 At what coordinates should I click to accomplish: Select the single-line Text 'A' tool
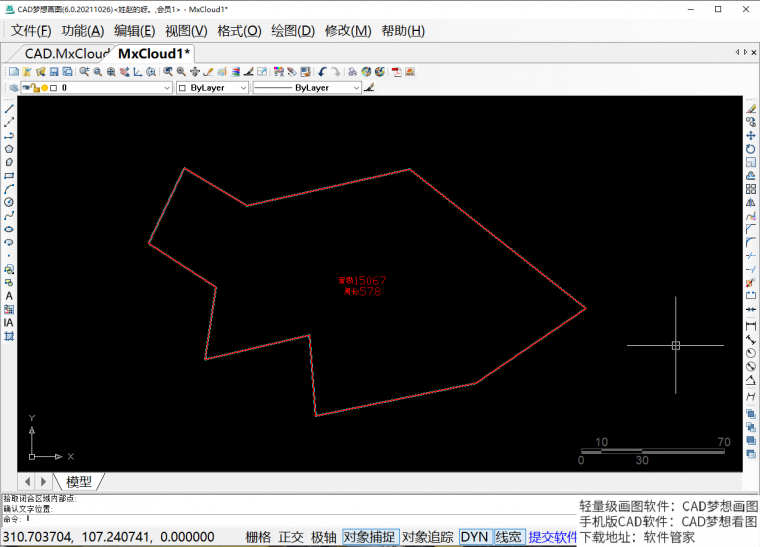click(x=9, y=296)
